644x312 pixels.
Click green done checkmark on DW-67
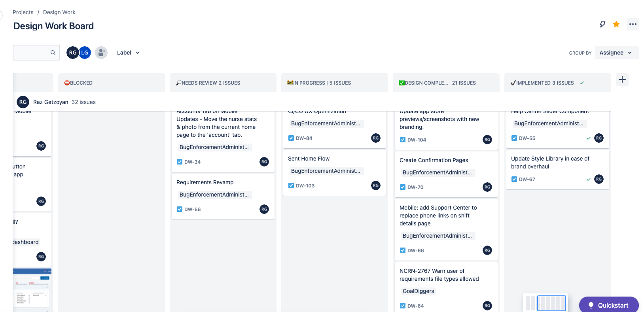point(589,180)
